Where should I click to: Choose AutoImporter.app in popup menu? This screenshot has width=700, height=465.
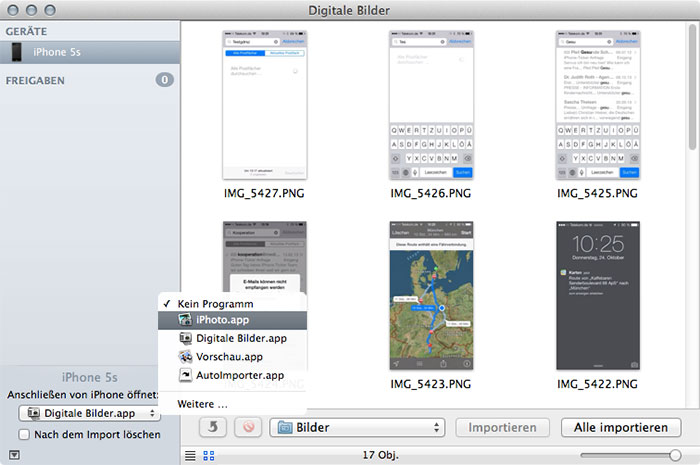[x=232, y=375]
